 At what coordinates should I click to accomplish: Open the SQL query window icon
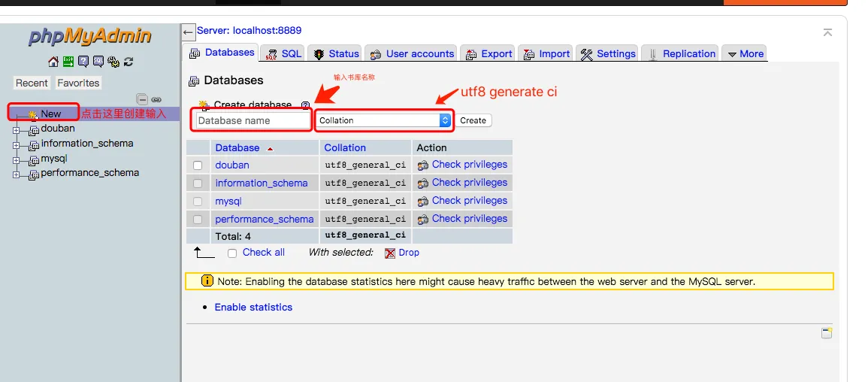click(x=98, y=62)
